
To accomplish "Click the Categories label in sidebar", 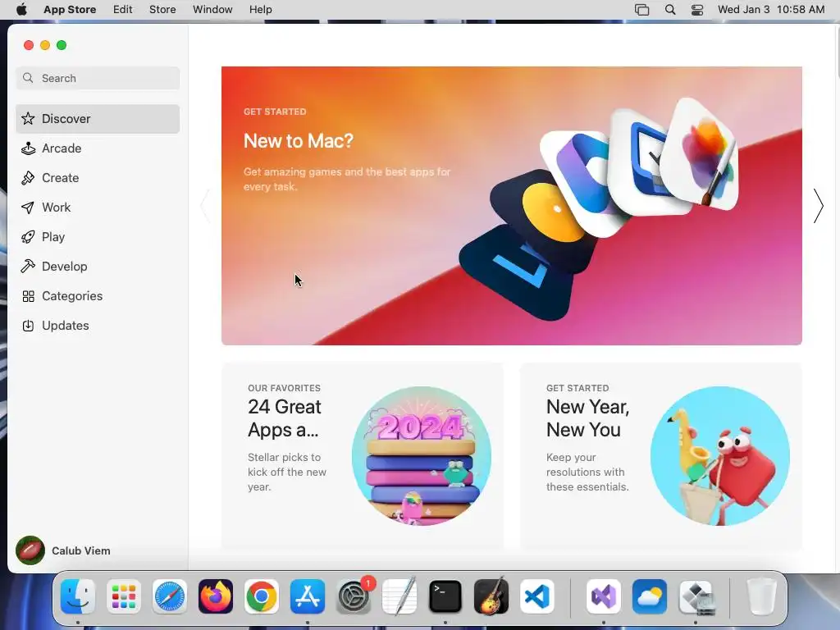I will [72, 295].
